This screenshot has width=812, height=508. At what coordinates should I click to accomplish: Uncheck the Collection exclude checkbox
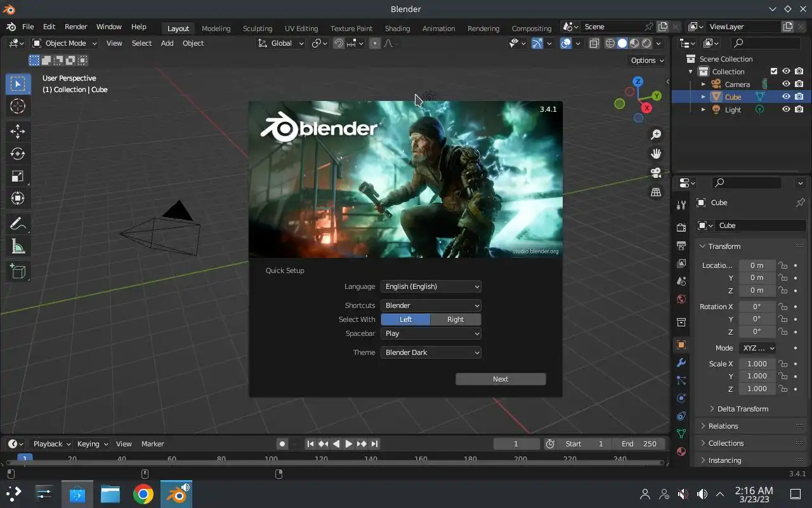click(774, 71)
